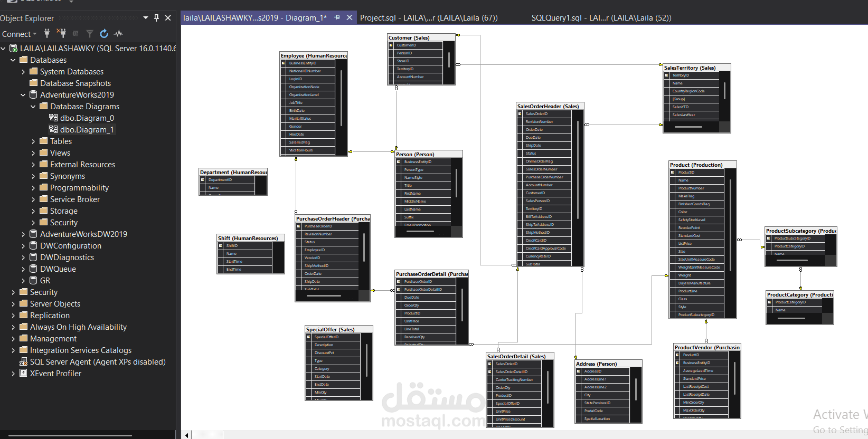Click the GR database icon
This screenshot has height=439, width=868.
click(x=33, y=280)
